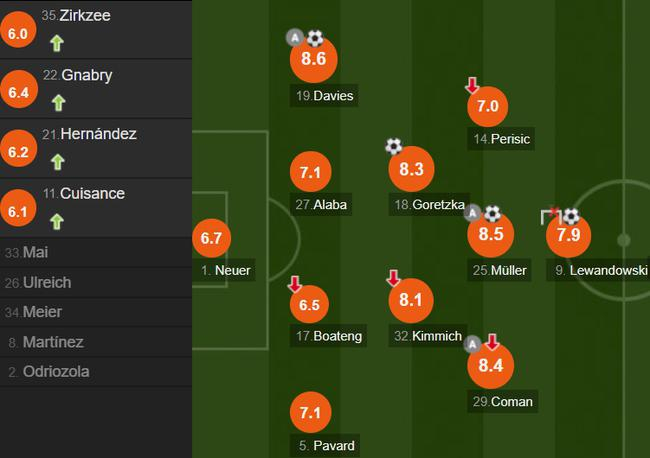This screenshot has height=458, width=650.
Task: Click the green sub-in arrow under Gnabry
Action: [x=57, y=102]
